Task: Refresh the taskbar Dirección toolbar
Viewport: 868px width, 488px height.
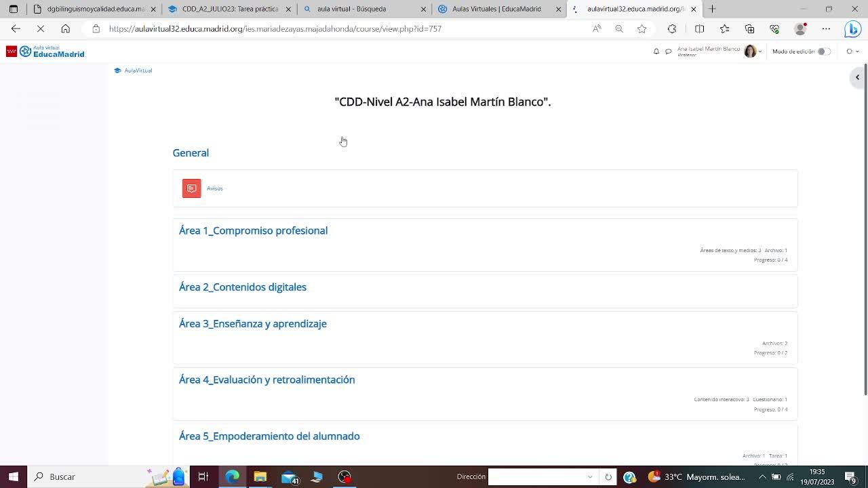Action: coord(608,476)
